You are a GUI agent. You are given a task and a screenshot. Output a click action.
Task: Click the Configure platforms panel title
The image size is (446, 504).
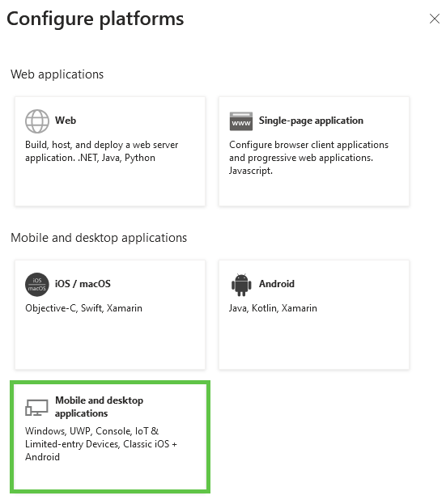click(x=96, y=19)
